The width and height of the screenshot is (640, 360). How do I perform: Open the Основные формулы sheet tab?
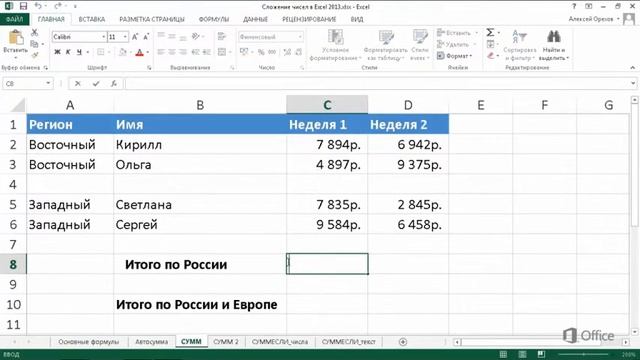pos(89,342)
